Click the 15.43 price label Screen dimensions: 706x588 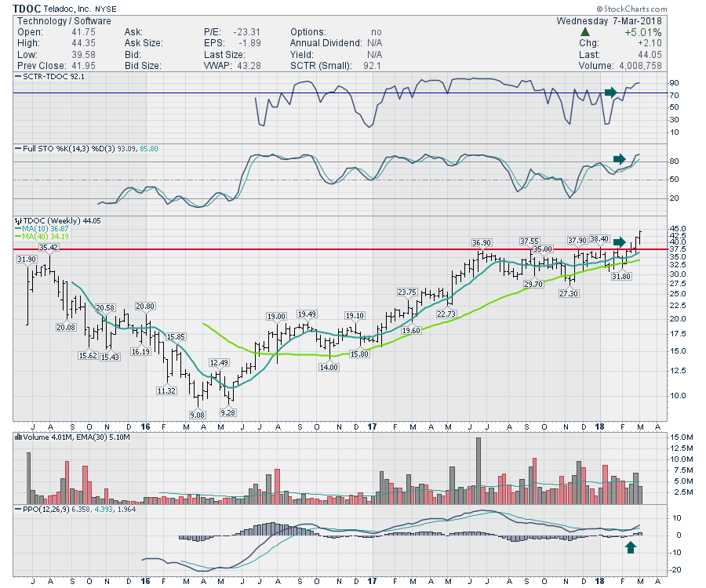[111, 357]
